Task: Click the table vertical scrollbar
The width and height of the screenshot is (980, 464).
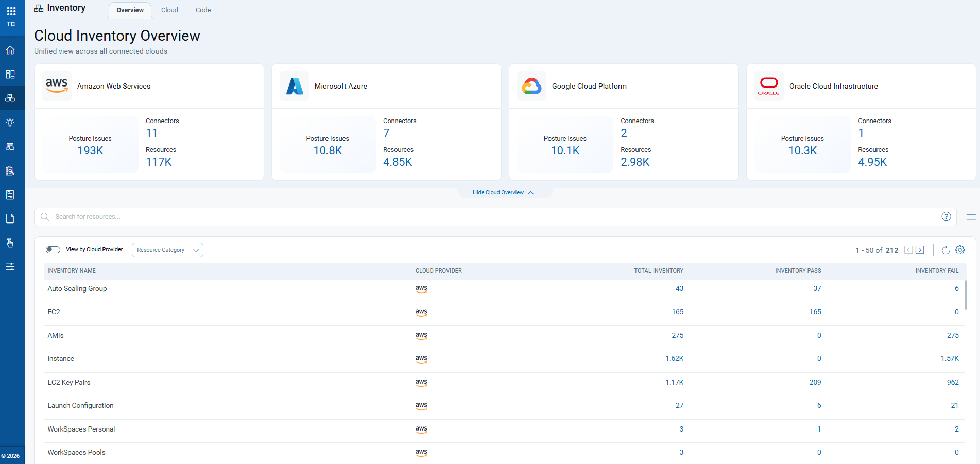Action: click(x=966, y=295)
